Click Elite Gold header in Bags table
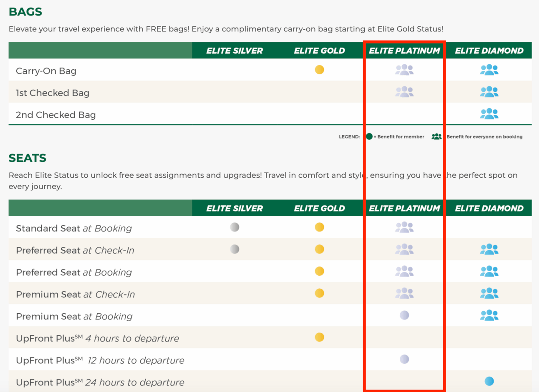The image size is (539, 392). point(319,51)
